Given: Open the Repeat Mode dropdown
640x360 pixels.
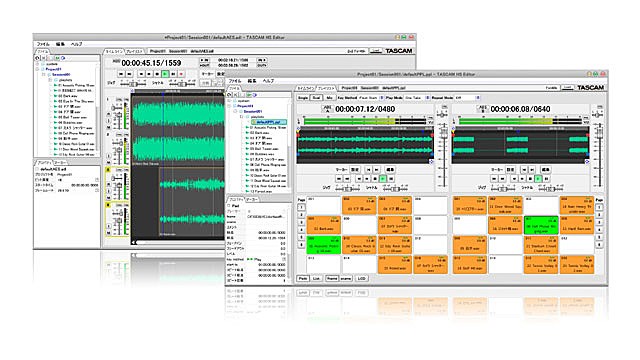Looking at the screenshot, I should tap(478, 98).
